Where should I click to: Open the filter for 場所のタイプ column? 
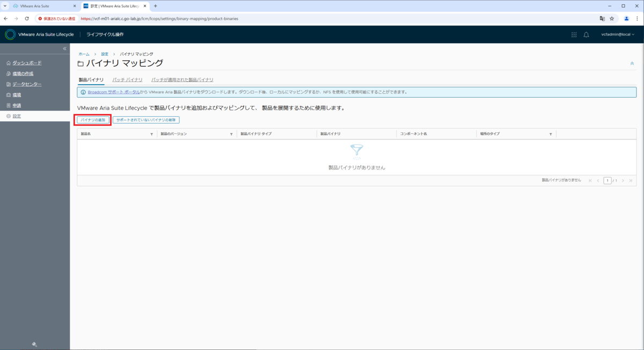pyautogui.click(x=551, y=134)
